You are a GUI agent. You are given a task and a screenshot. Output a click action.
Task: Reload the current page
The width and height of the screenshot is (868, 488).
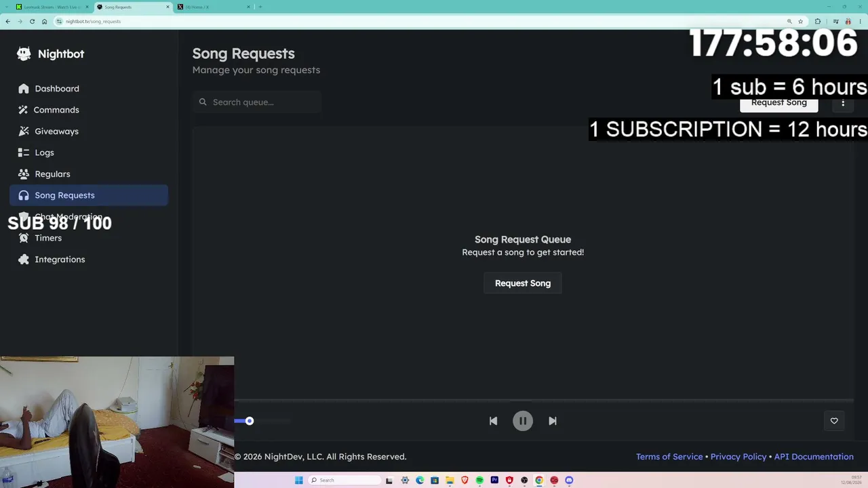tap(32, 22)
